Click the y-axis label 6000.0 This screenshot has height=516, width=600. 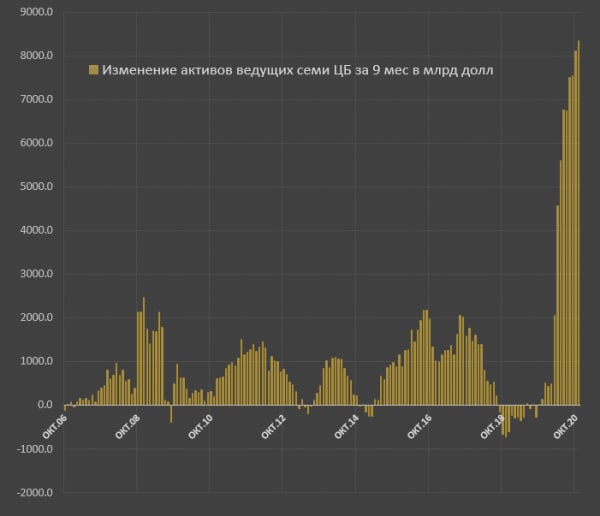pos(36,143)
